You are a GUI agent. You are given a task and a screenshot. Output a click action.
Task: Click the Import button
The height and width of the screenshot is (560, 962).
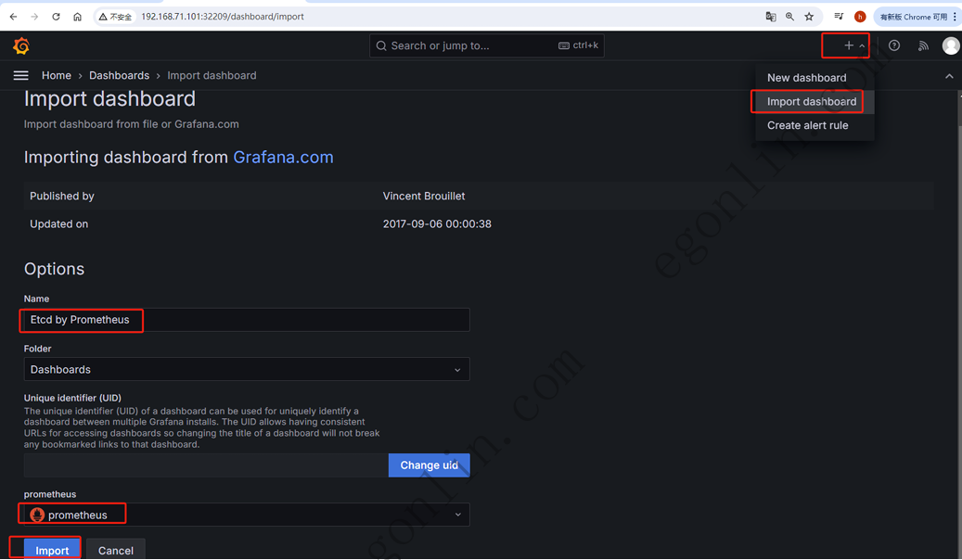click(x=52, y=550)
